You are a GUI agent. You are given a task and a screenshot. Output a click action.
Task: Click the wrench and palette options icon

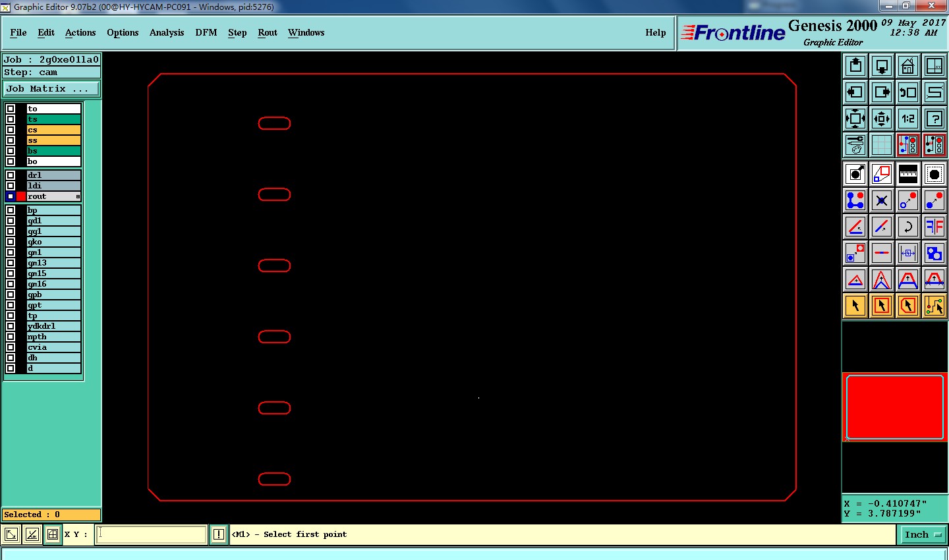855,145
